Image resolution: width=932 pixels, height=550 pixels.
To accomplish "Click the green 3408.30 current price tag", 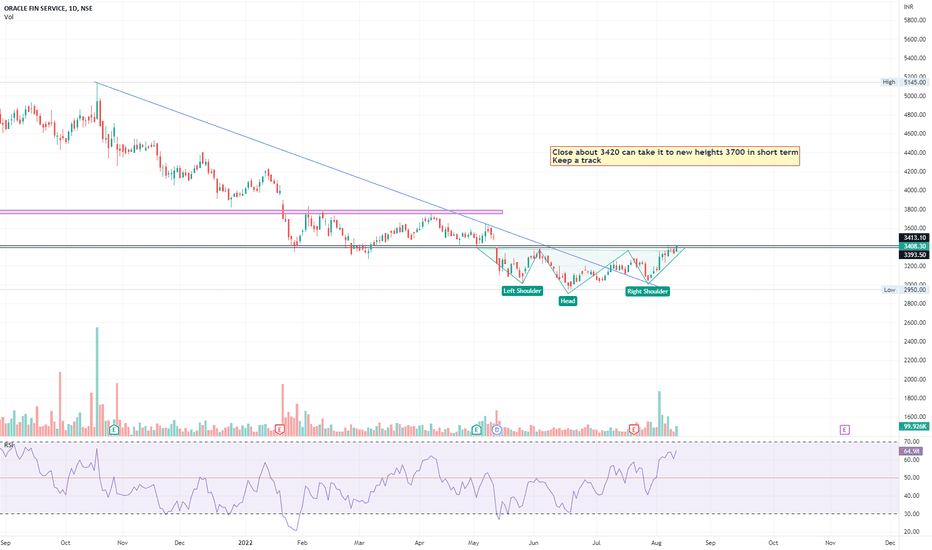I will pyautogui.click(x=915, y=246).
